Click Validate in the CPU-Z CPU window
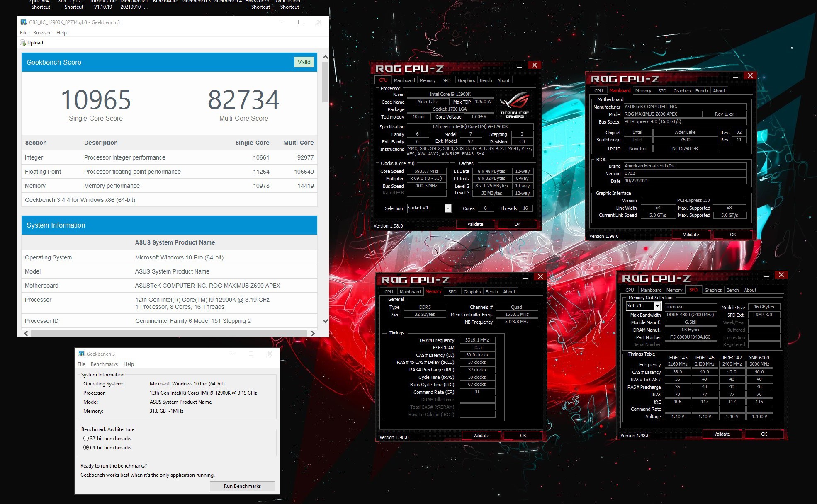817x504 pixels. point(475,224)
